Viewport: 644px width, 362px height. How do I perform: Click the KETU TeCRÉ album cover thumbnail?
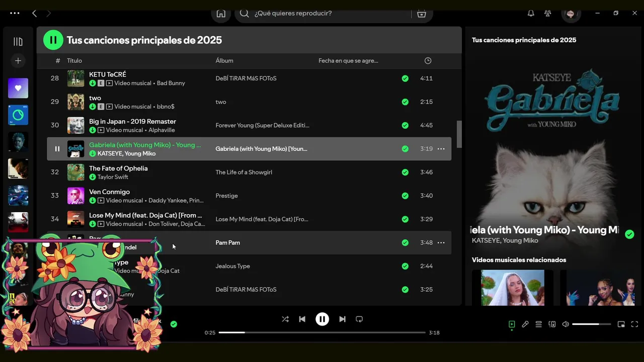(76, 78)
